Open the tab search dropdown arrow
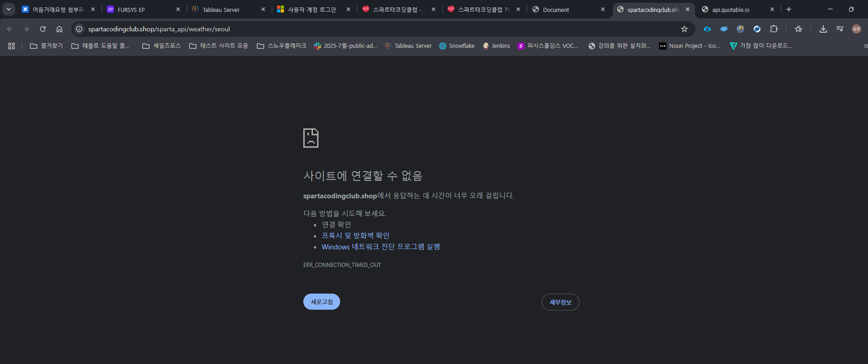 (8, 9)
